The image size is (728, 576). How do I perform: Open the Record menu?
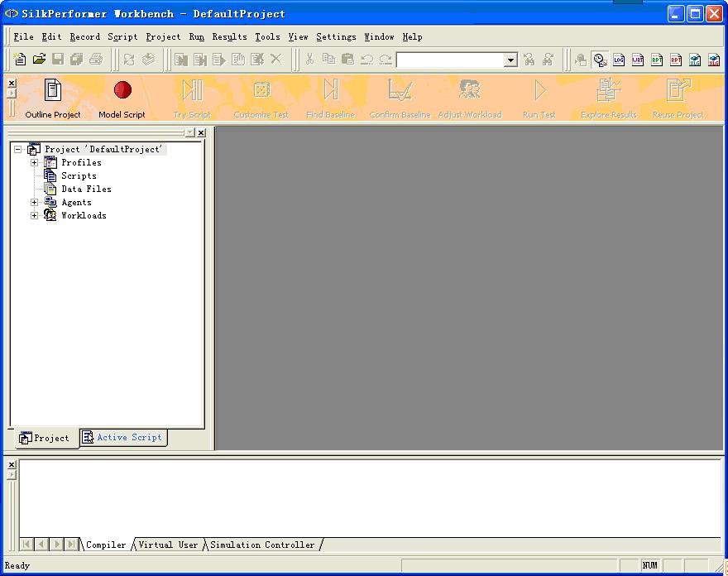pos(85,36)
